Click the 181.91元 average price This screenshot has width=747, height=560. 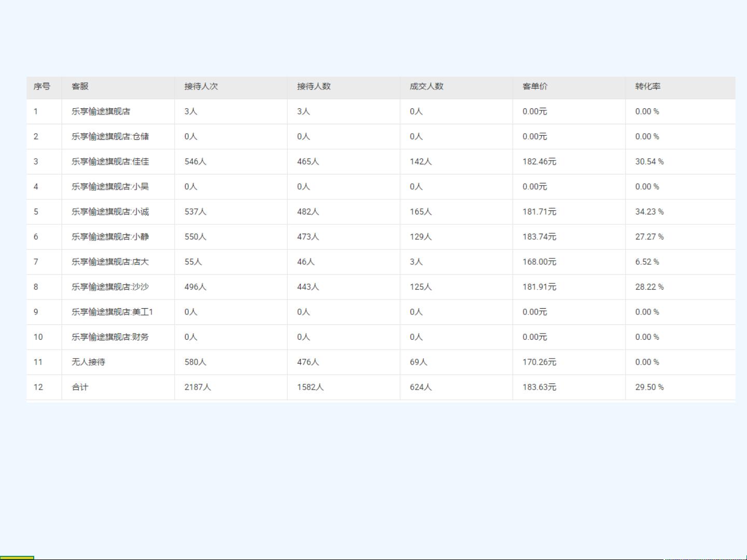pos(539,287)
